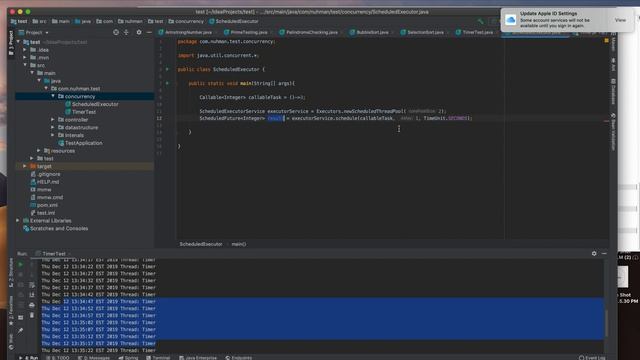The height and width of the screenshot is (360, 640).
Task: Minimize the Run panel with hide icon
Action: tap(604, 253)
